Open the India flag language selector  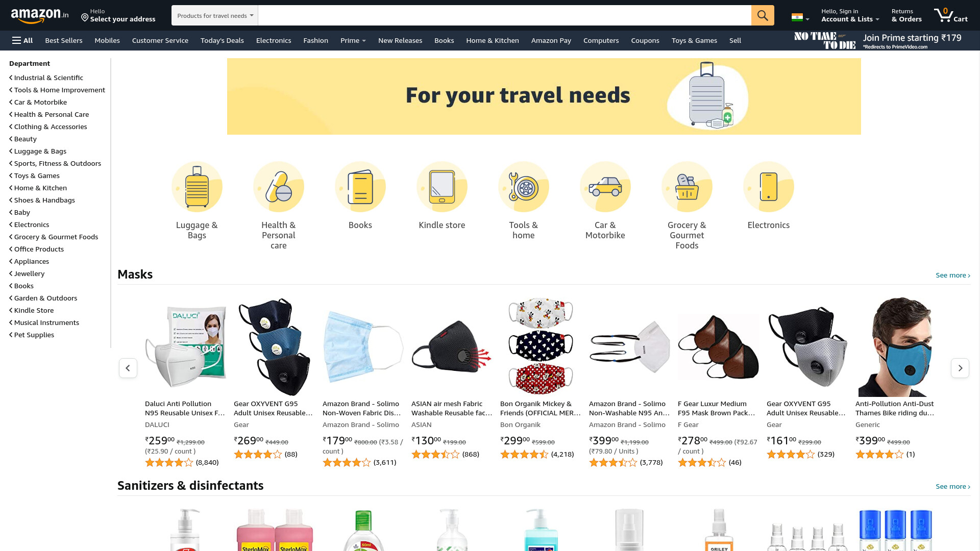800,17
